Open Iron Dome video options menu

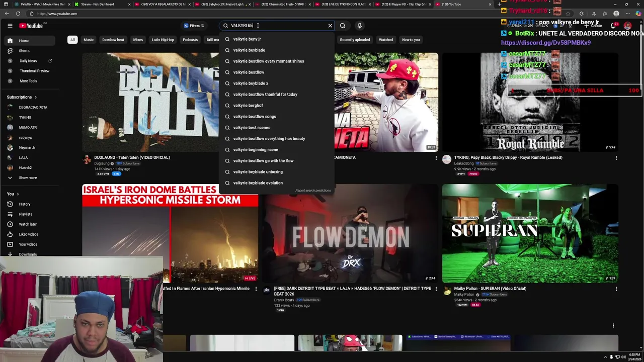pyautogui.click(x=256, y=289)
